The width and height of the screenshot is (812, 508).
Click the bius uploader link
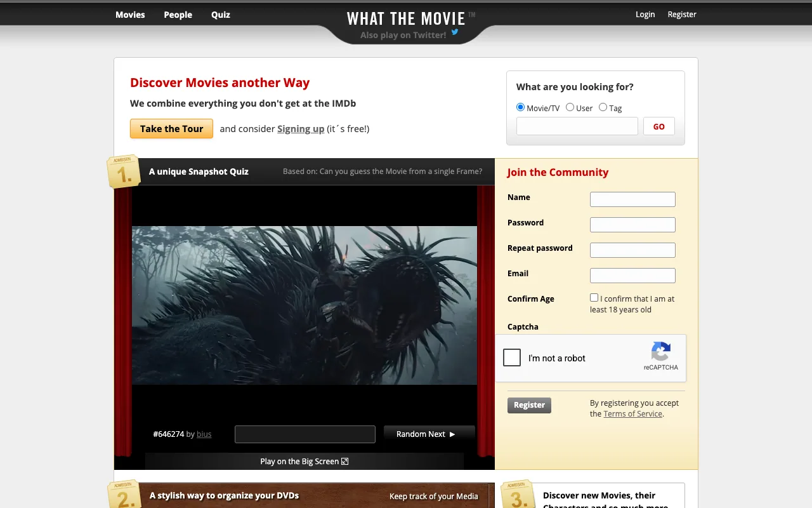click(204, 434)
